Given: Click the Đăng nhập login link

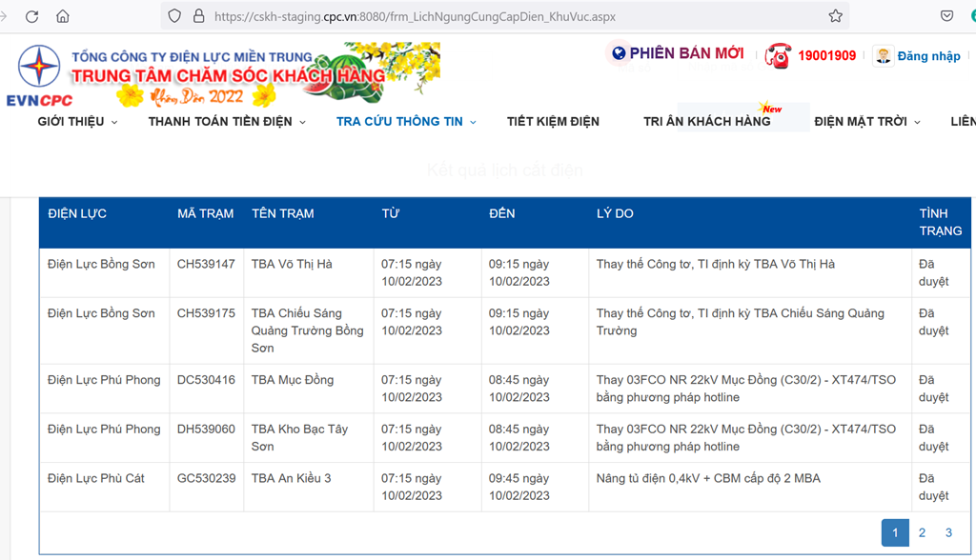Looking at the screenshot, I should [928, 56].
